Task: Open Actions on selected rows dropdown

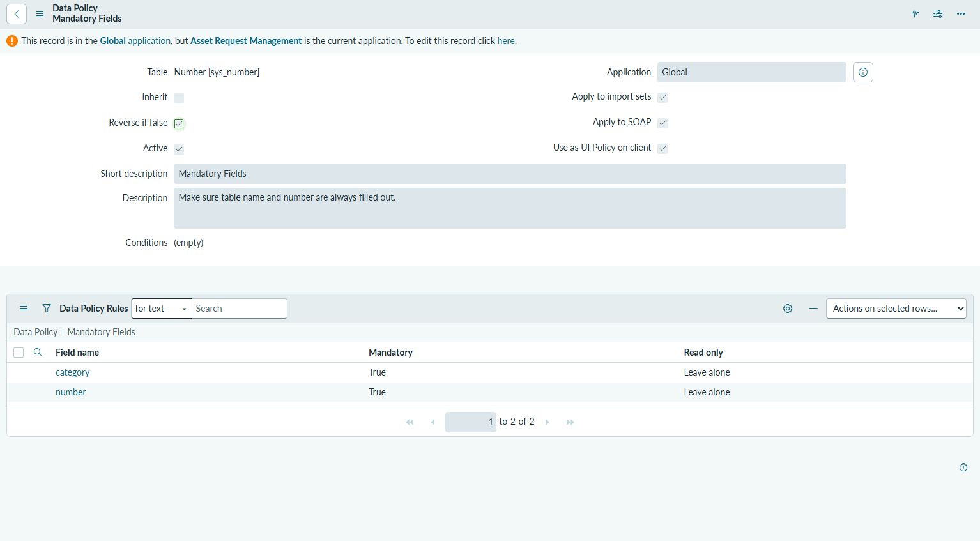Action: (896, 309)
